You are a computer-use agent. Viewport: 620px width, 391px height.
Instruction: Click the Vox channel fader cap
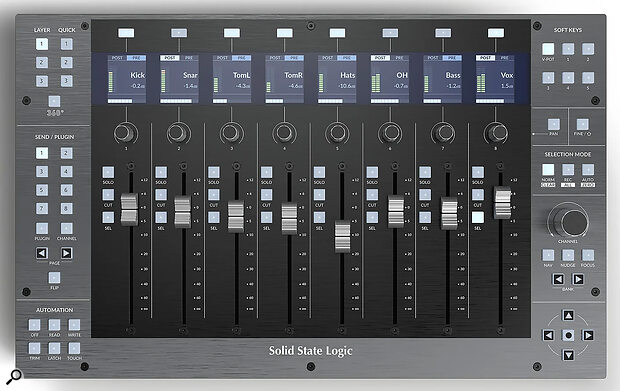coord(503,203)
